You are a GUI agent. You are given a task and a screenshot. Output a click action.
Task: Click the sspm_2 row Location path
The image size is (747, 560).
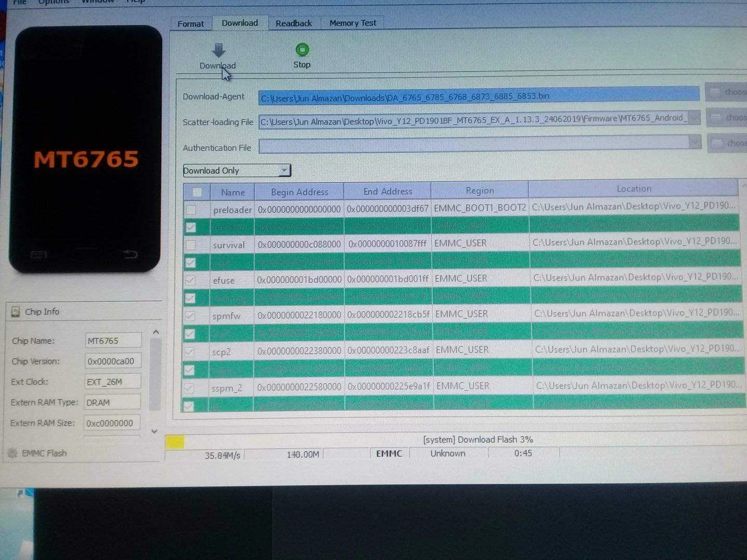coord(639,385)
